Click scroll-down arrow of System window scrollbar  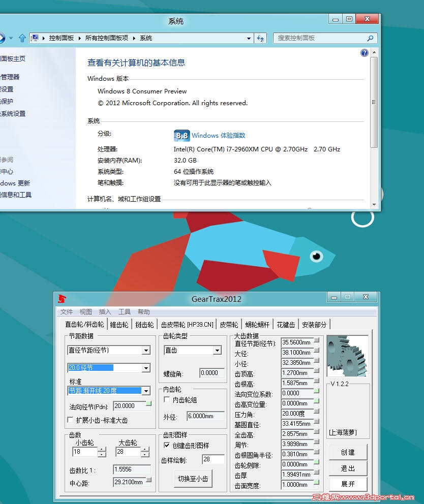click(x=374, y=204)
